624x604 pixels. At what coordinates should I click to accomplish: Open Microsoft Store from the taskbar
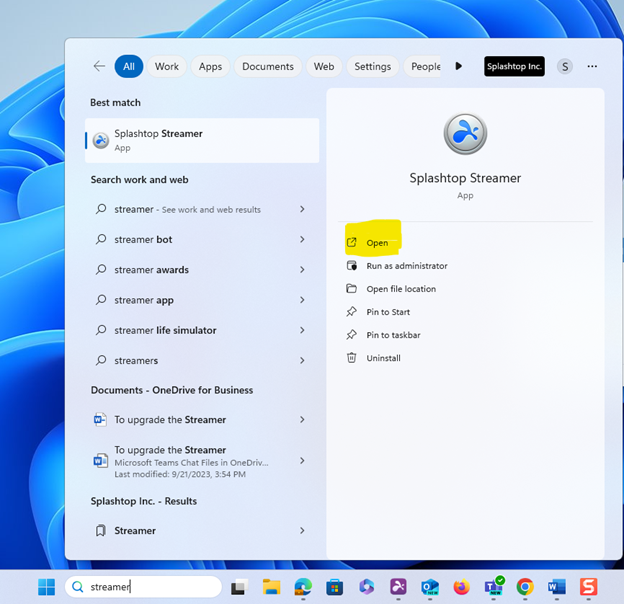(335, 587)
